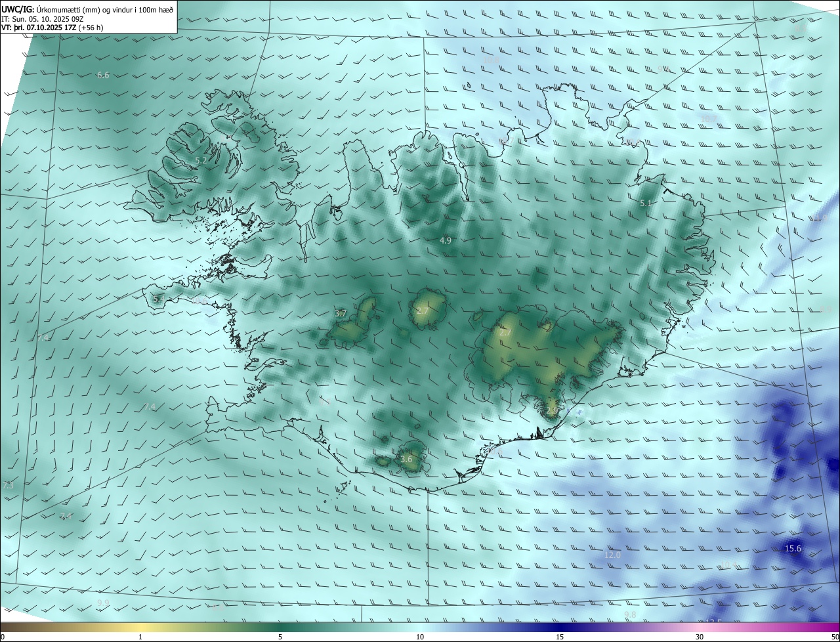Click the 30 tick label on the color scale
The height and width of the screenshot is (642, 840).
click(700, 637)
